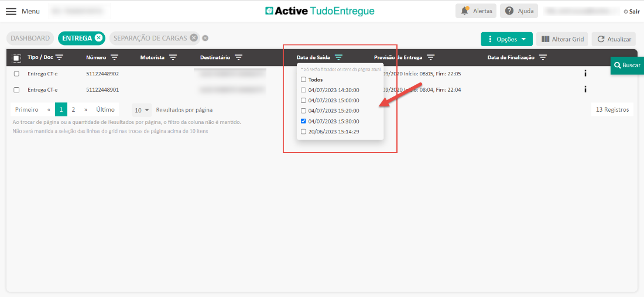
Task: Click the Active TudoEntregue logo
Action: (320, 11)
